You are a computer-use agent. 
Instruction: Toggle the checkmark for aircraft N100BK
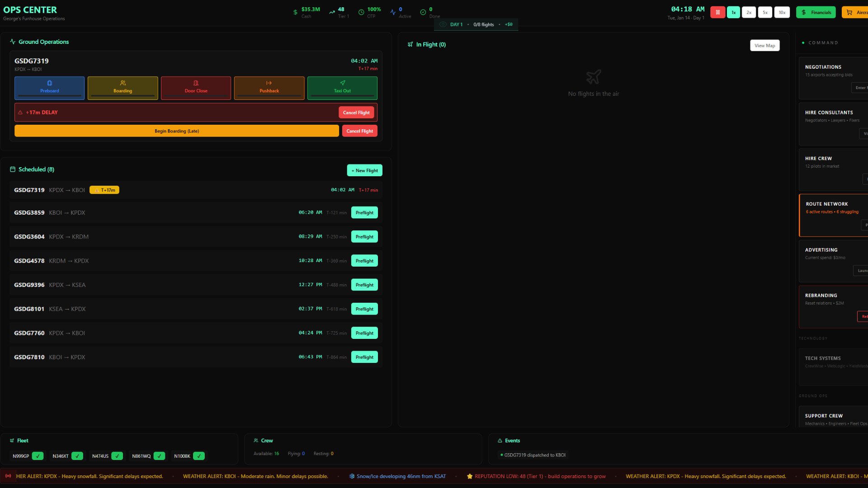pyautogui.click(x=198, y=456)
